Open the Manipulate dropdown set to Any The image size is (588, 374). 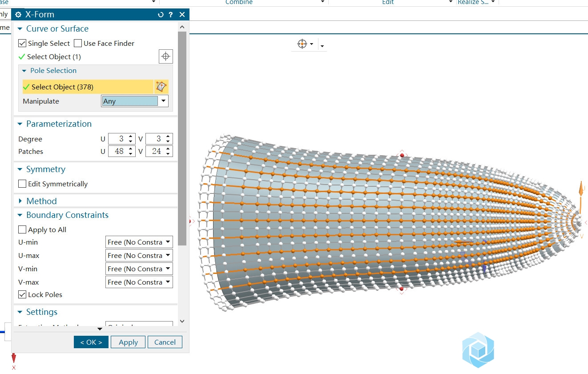tap(135, 101)
